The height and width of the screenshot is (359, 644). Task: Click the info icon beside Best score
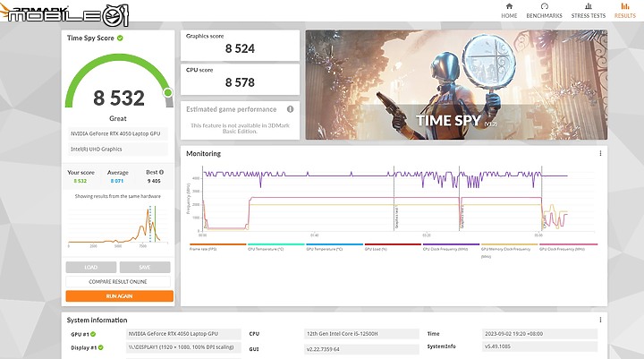tap(161, 172)
